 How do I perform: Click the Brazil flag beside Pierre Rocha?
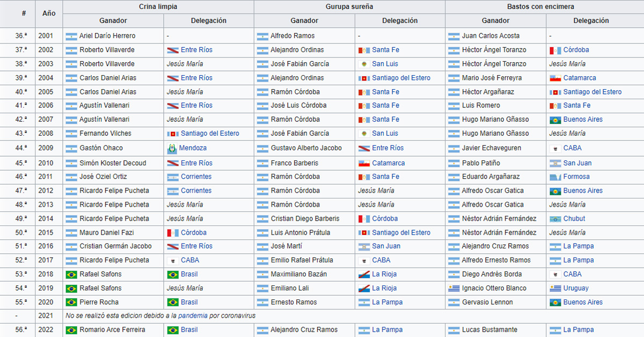[x=71, y=302]
